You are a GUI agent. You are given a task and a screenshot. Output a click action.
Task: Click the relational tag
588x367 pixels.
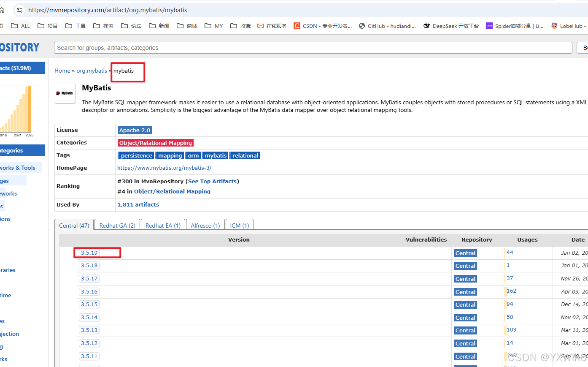(x=245, y=155)
